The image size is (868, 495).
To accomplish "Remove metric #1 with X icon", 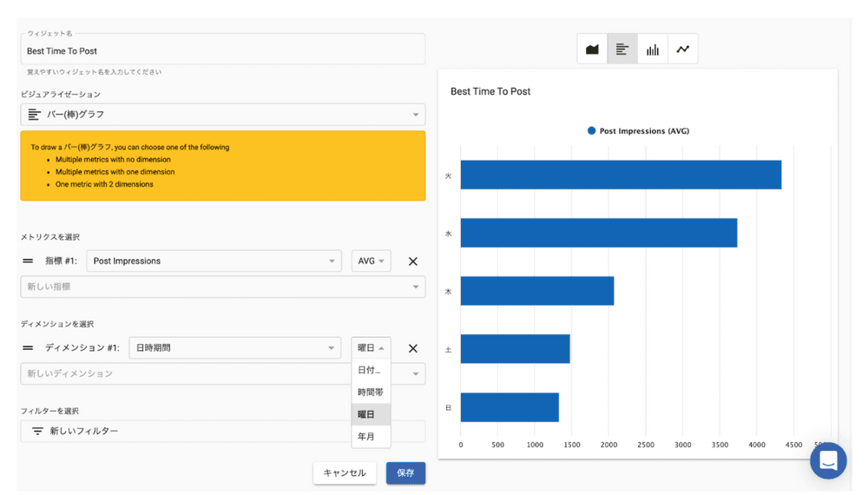I will (x=413, y=261).
